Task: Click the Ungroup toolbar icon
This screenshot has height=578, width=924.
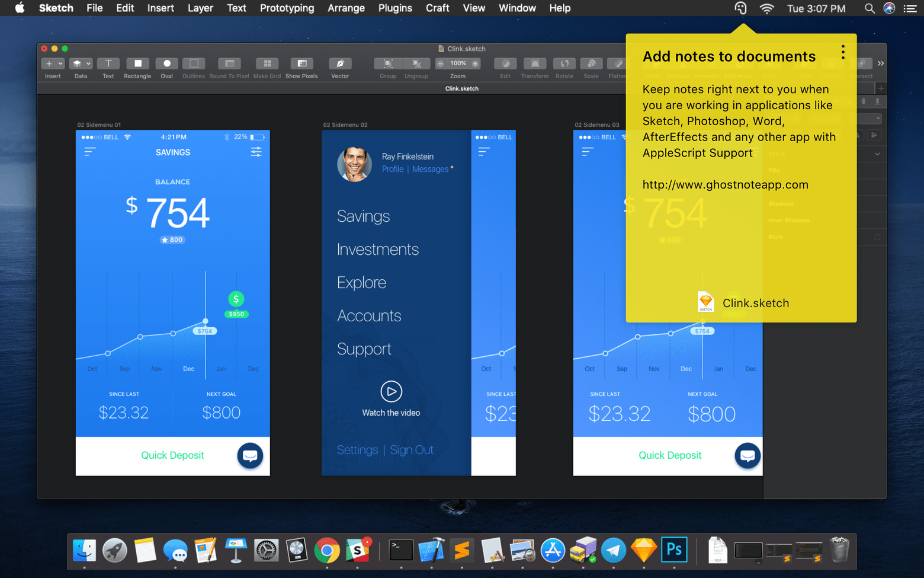Action: [x=416, y=63]
